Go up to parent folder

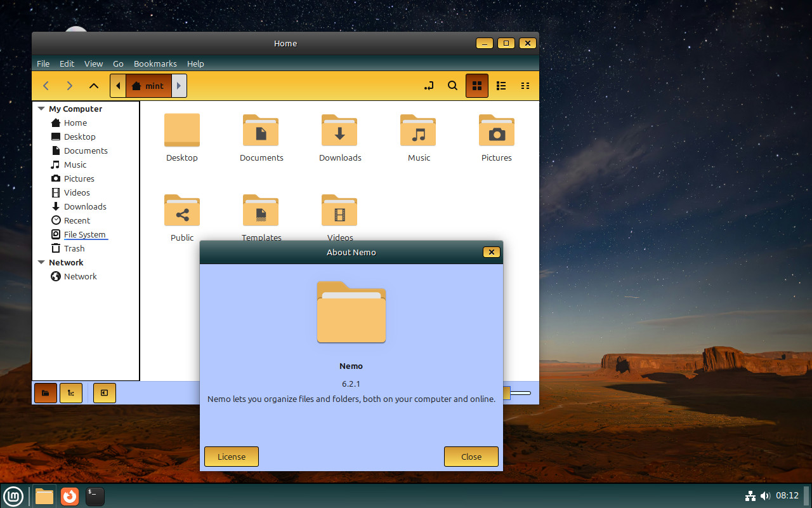pos(94,86)
